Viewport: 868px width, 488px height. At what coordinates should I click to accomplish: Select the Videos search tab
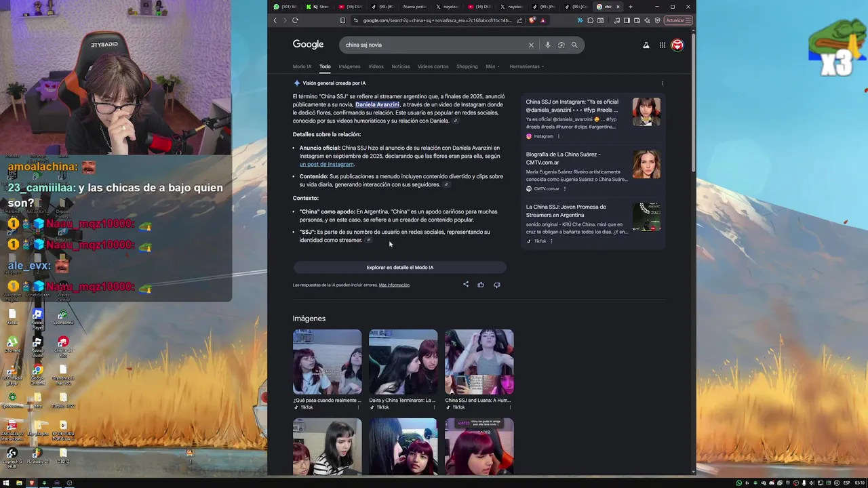pos(376,66)
